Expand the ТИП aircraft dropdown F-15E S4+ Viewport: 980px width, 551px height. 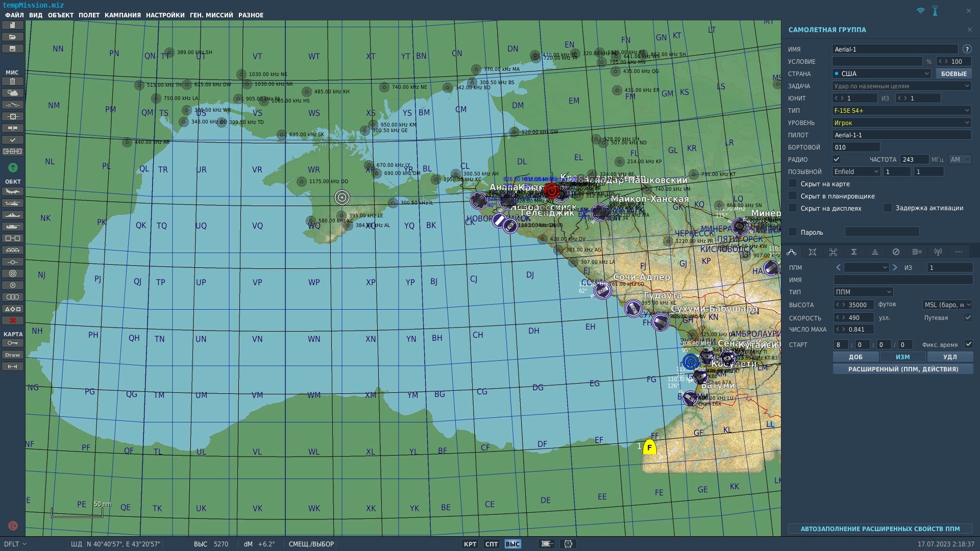pos(902,110)
